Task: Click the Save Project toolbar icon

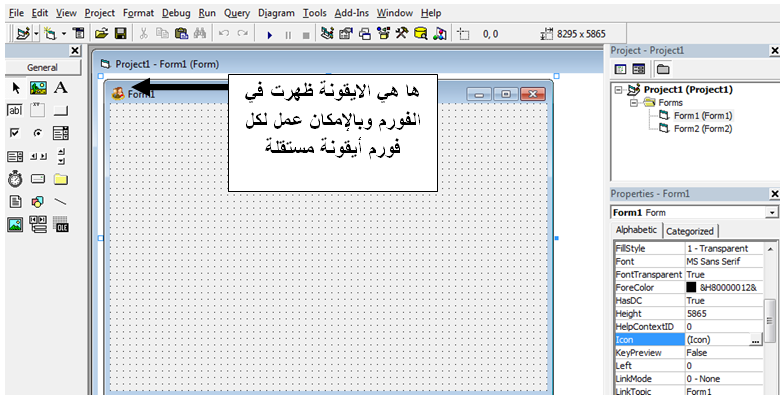Action: pyautogui.click(x=120, y=34)
